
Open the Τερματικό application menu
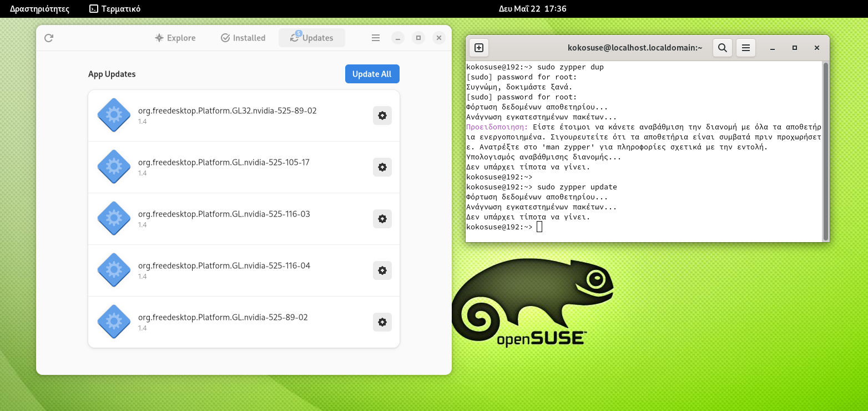tap(115, 8)
